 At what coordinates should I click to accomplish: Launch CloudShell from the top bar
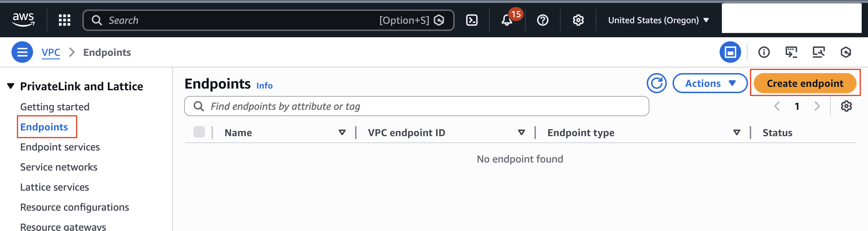[472, 20]
